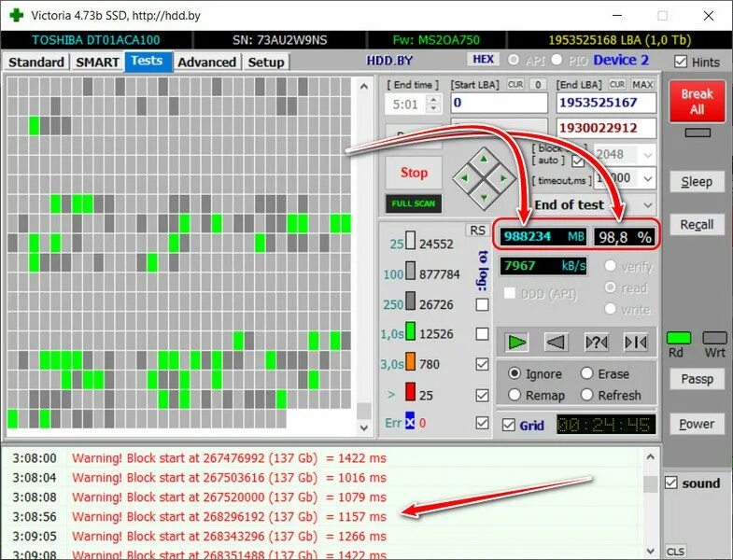Screen dimensions: 733x560
Task: Click the orange 3,0s block color swatch
Action: click(x=411, y=361)
